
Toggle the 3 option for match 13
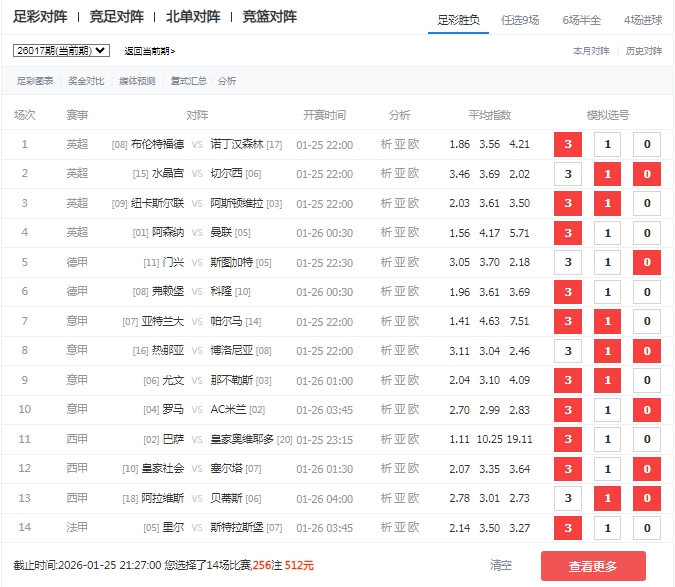tap(568, 499)
